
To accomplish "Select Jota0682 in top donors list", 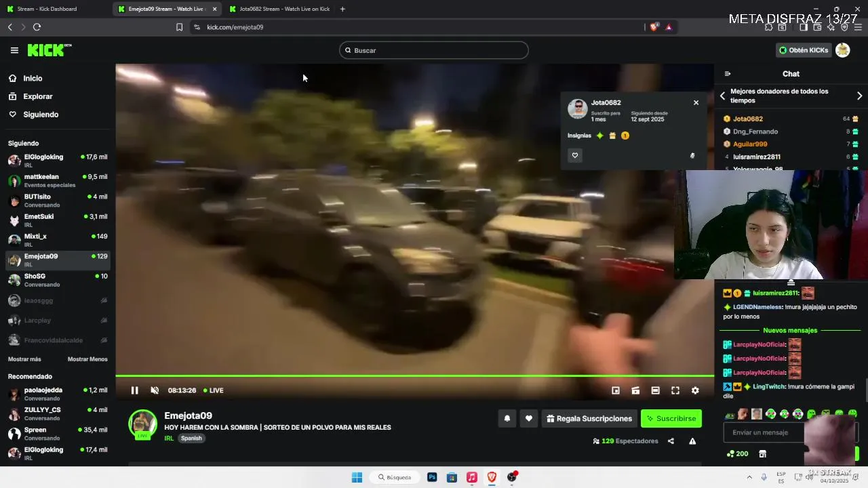I will point(748,119).
